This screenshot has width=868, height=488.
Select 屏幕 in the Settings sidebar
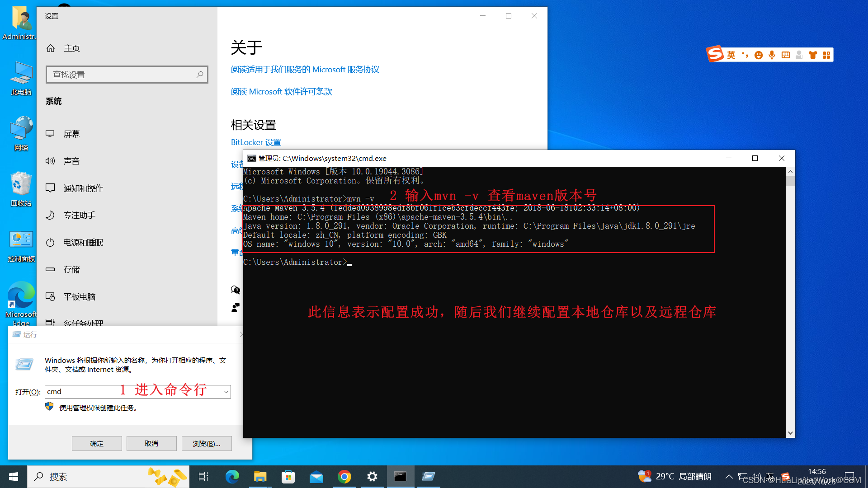click(127, 134)
